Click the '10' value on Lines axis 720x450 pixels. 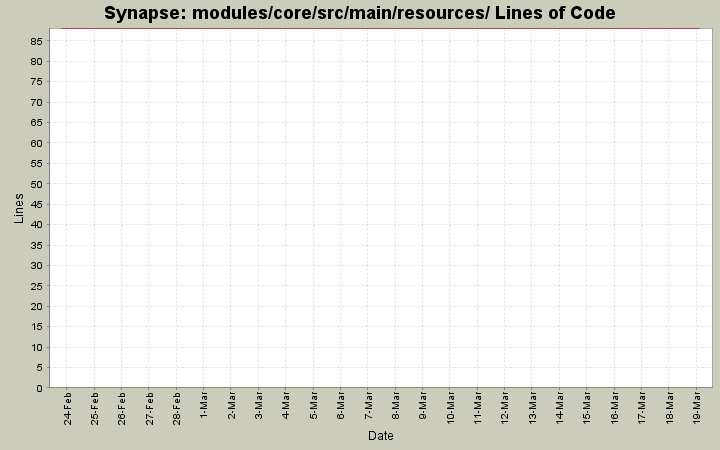coord(37,348)
